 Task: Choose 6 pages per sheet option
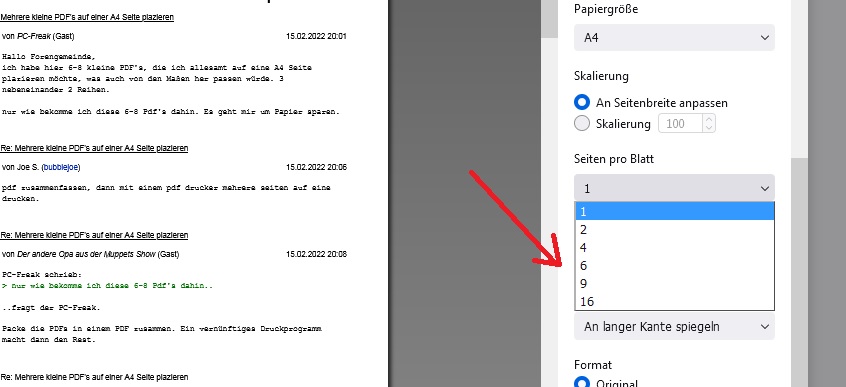[x=675, y=266]
